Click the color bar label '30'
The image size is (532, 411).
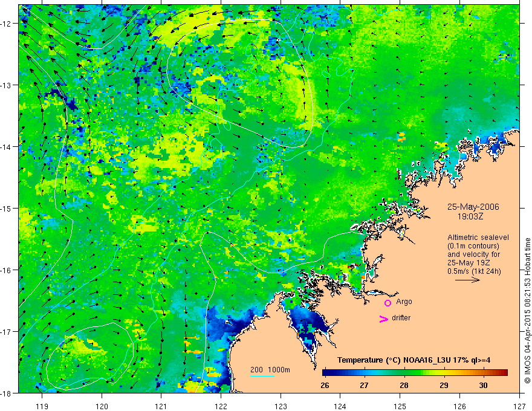point(483,385)
